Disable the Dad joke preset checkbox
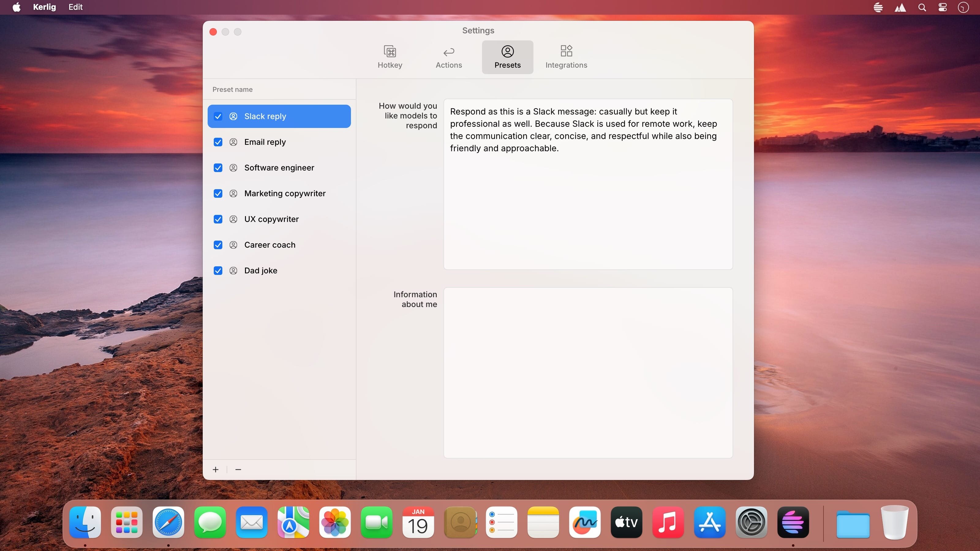Image resolution: width=980 pixels, height=551 pixels. tap(218, 270)
